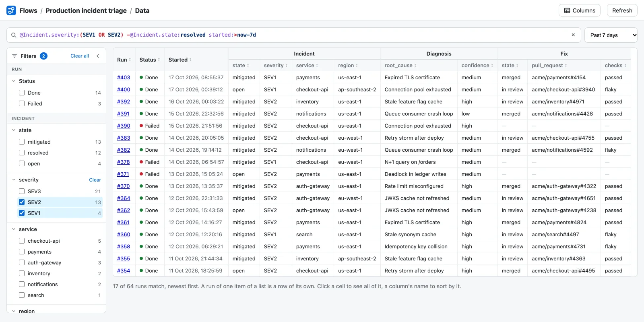This screenshot has width=644, height=322.
Task: Go to Flows in the breadcrumb
Action: [28, 10]
